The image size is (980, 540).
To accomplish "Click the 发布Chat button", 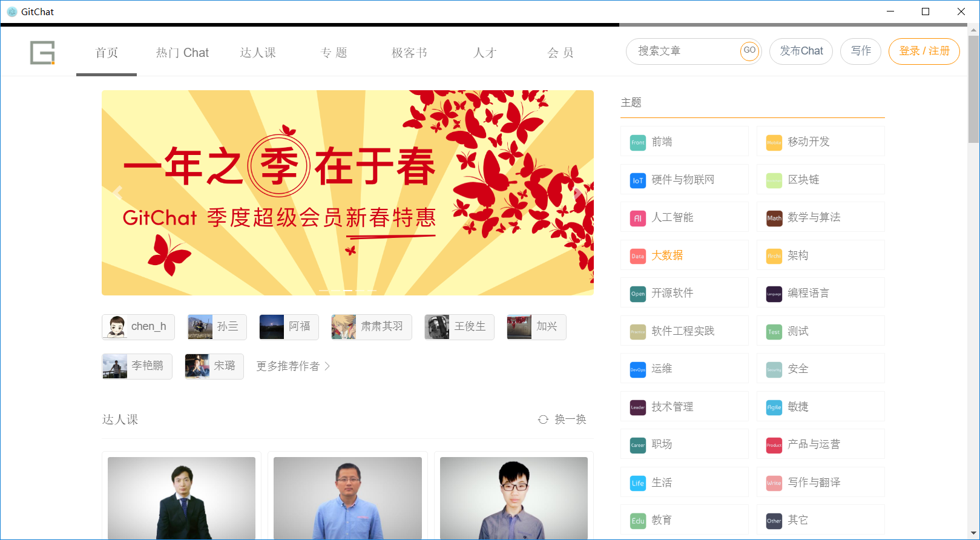I will point(801,51).
